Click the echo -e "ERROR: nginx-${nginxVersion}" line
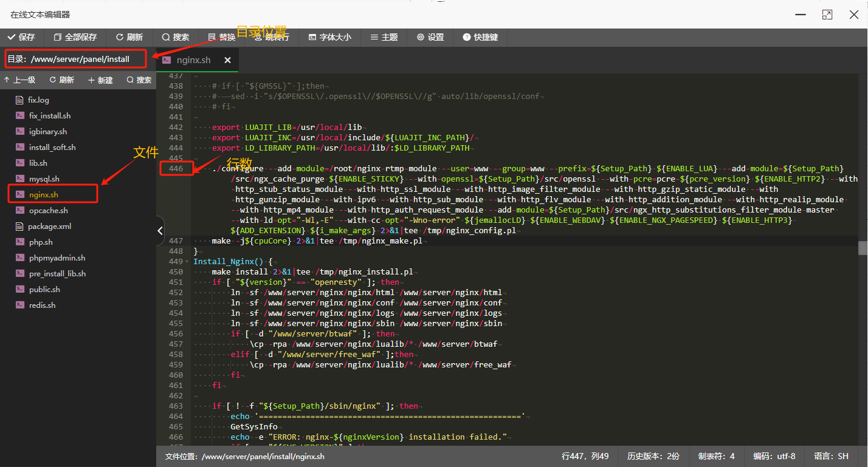The width and height of the screenshot is (868, 467). [368, 437]
